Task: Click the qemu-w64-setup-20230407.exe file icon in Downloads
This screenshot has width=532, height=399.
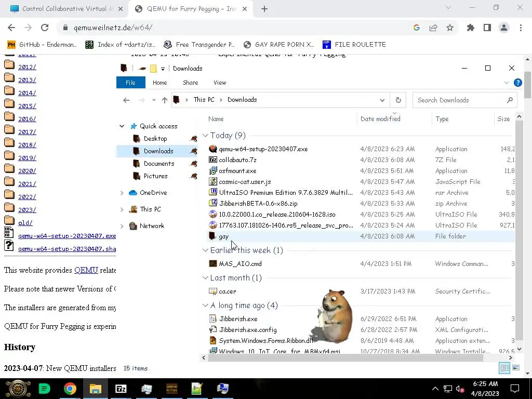Action: pos(212,149)
